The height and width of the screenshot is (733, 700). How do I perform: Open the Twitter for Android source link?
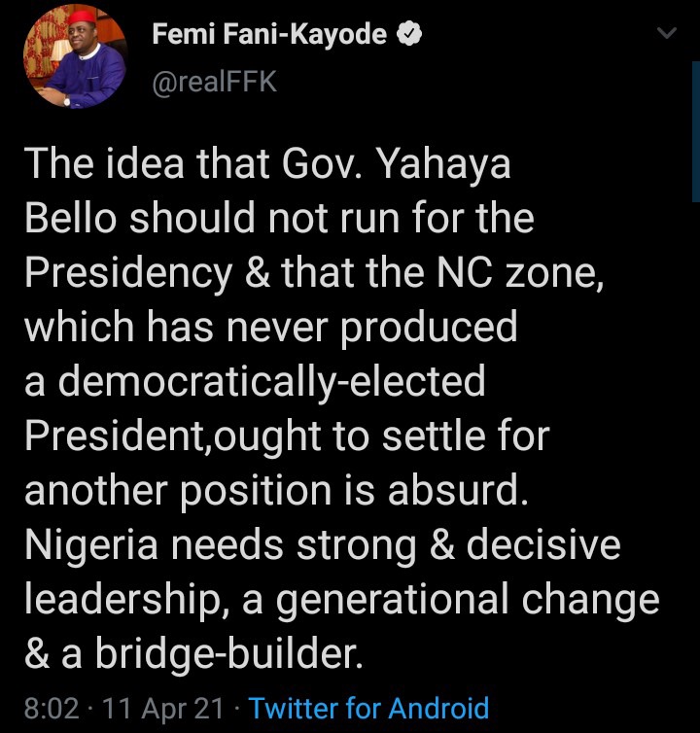point(368,708)
